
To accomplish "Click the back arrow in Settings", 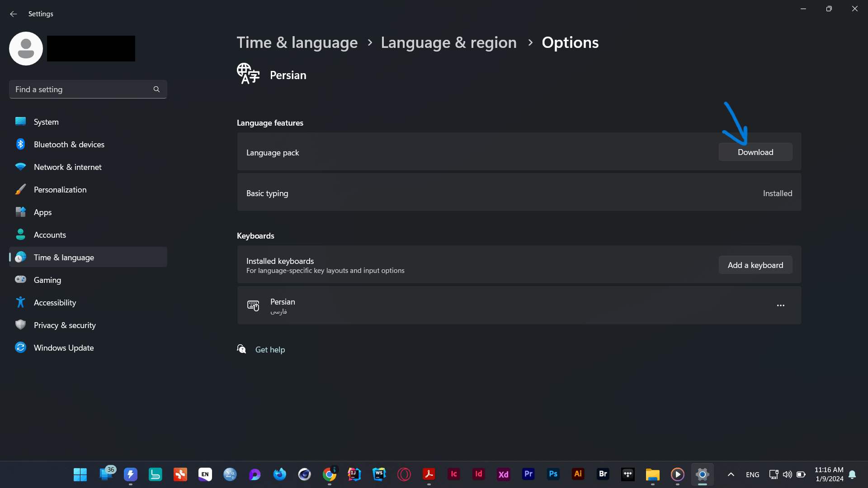I will coord(14,14).
